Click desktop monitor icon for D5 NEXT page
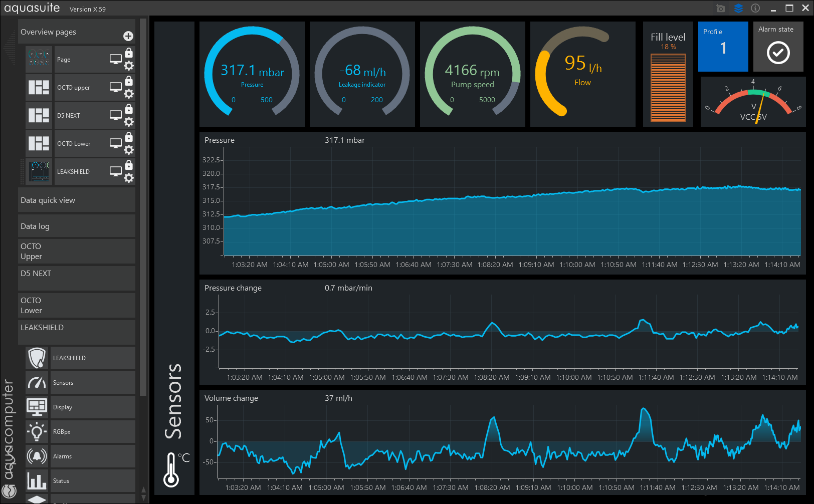The height and width of the screenshot is (504, 814). [116, 115]
